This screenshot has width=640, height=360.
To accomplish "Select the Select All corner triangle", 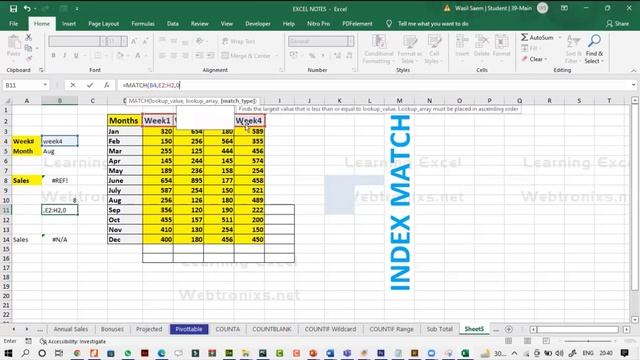I will click(7, 100).
